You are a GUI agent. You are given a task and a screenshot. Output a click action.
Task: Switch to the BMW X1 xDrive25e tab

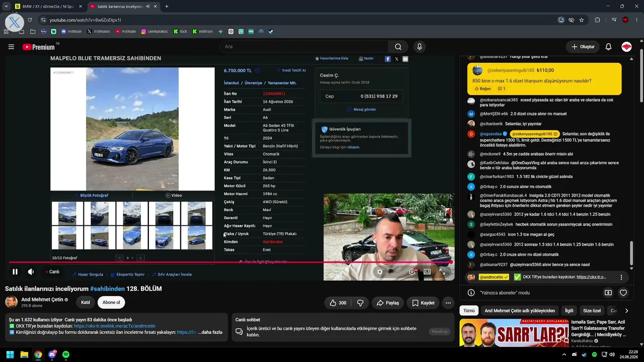48,7
